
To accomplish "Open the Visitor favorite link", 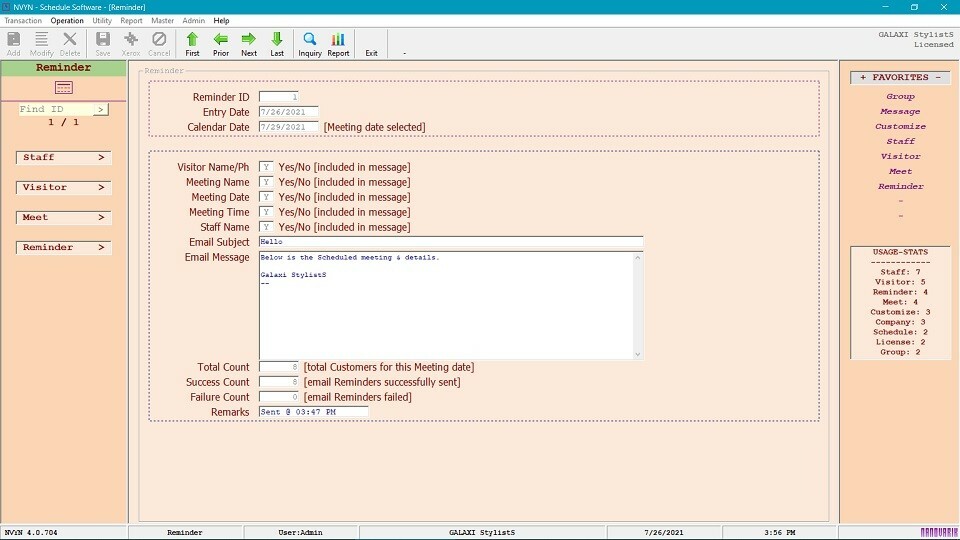I will click(900, 156).
